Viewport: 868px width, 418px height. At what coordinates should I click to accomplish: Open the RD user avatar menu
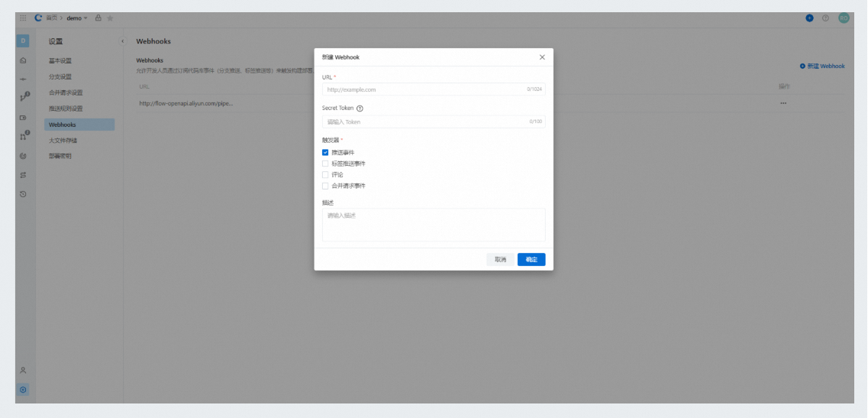[844, 18]
